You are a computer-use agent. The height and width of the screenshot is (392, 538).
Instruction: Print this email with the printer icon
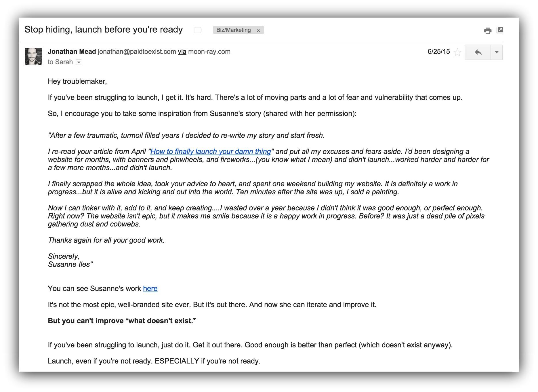487,30
